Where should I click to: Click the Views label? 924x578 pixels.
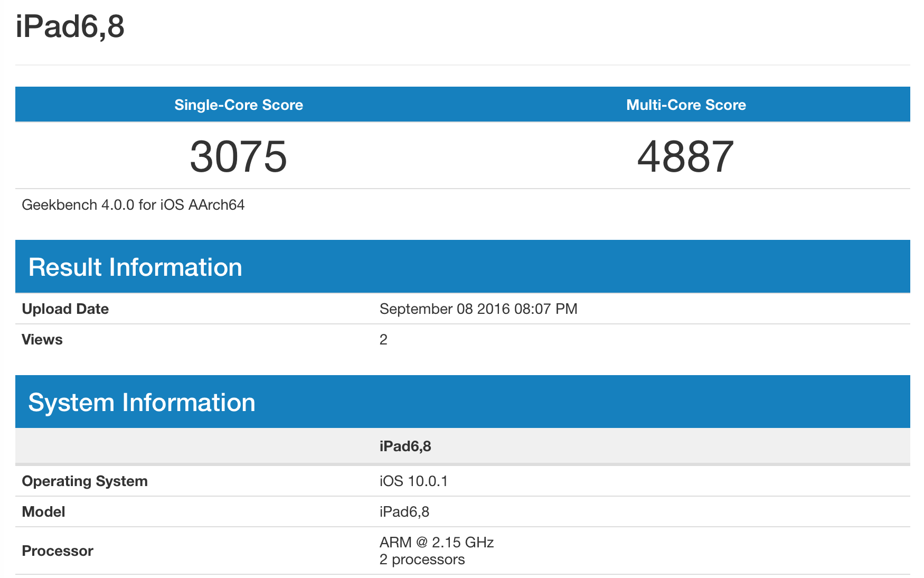point(42,340)
